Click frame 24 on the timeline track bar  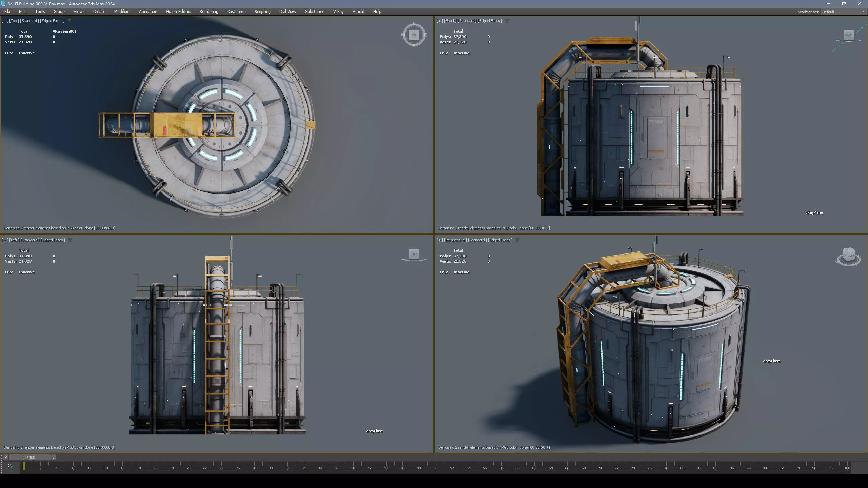point(221,468)
